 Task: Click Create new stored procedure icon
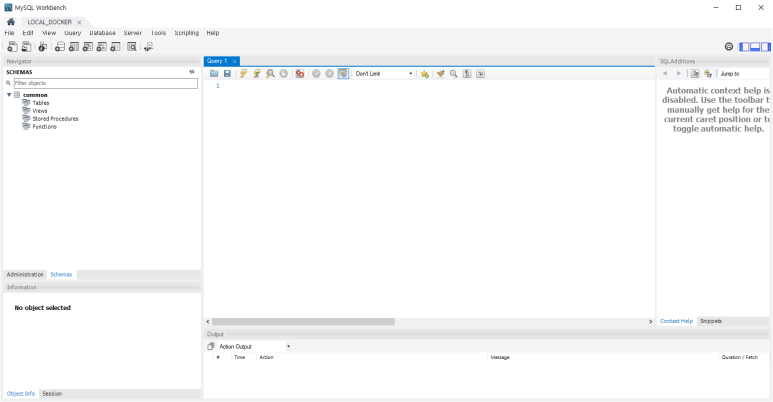point(102,47)
